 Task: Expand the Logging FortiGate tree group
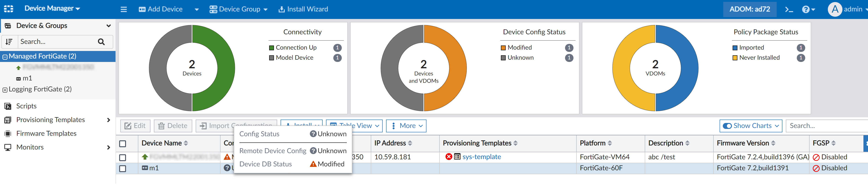[5, 90]
